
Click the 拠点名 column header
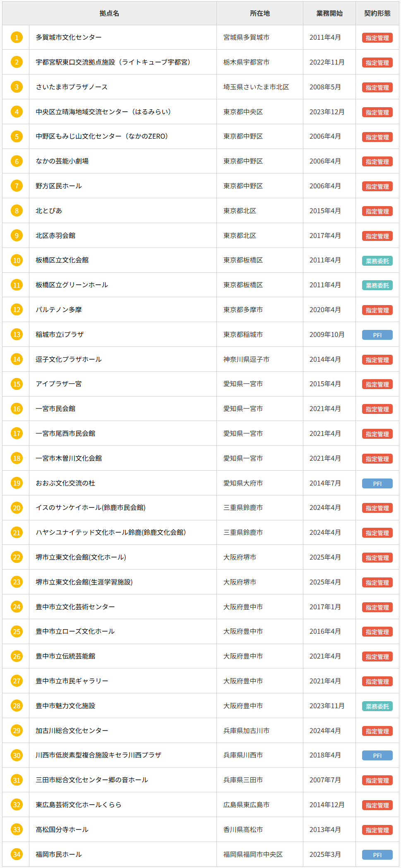[x=109, y=13]
